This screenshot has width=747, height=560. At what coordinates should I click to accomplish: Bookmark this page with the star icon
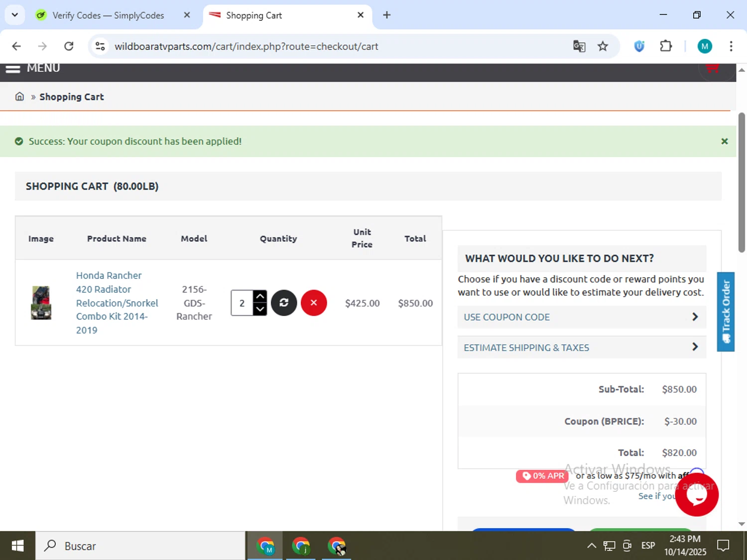[x=603, y=46]
